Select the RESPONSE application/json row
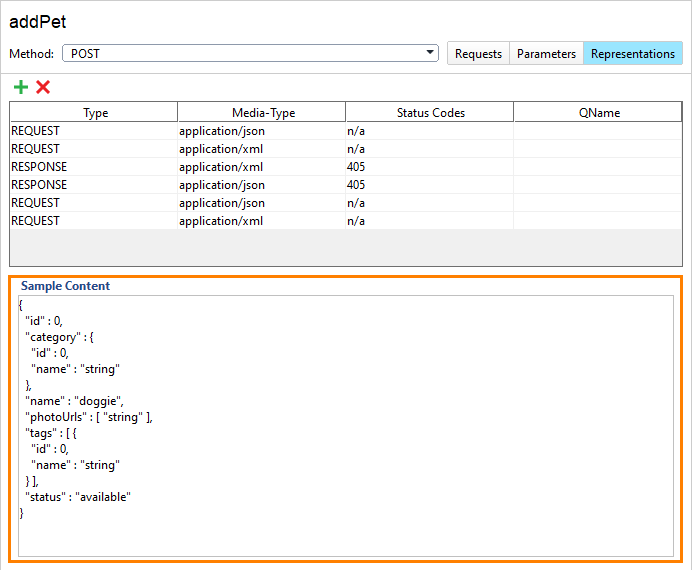This screenshot has width=692, height=570. (x=94, y=184)
